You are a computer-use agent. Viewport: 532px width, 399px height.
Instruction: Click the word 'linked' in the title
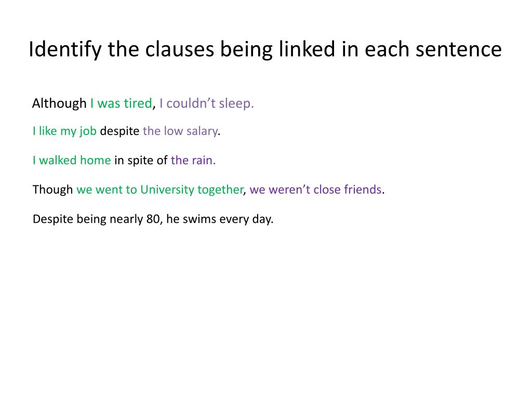pyautogui.click(x=307, y=49)
